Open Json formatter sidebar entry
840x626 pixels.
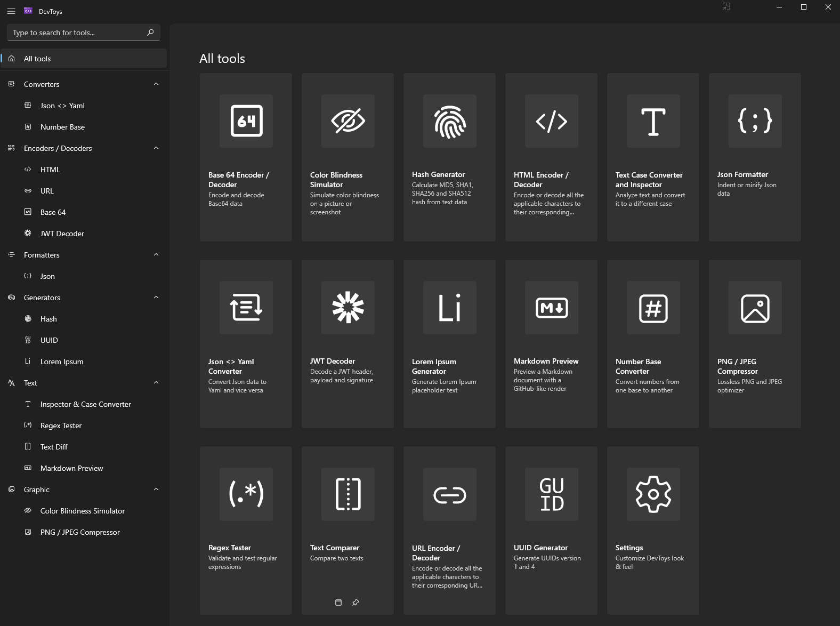click(x=84, y=276)
